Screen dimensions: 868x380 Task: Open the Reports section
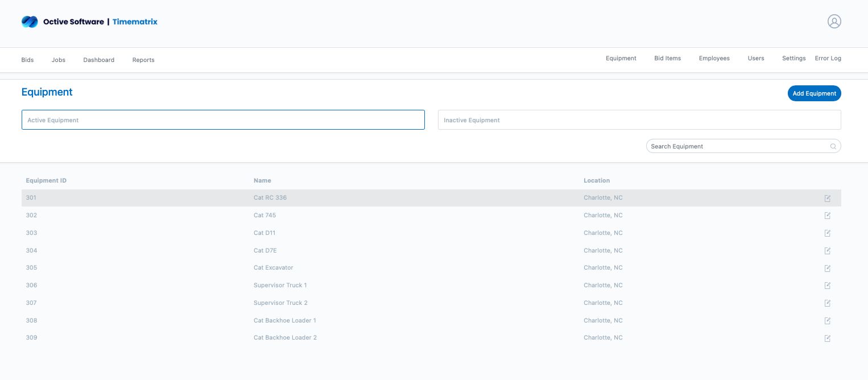(143, 60)
